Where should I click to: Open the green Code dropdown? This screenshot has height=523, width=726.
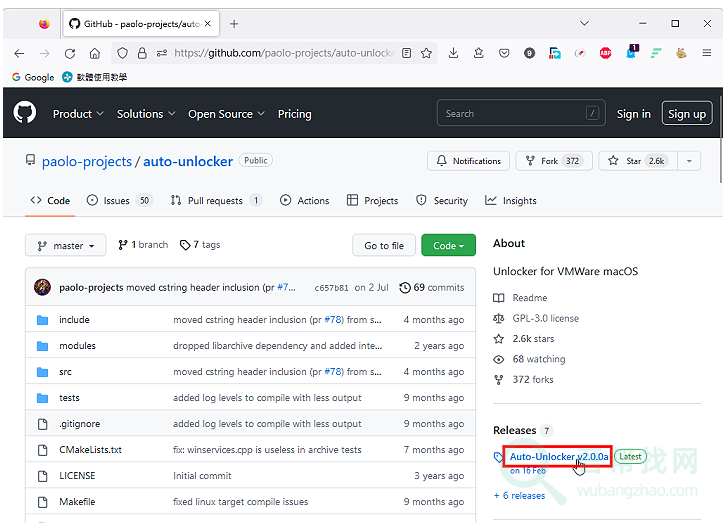448,245
